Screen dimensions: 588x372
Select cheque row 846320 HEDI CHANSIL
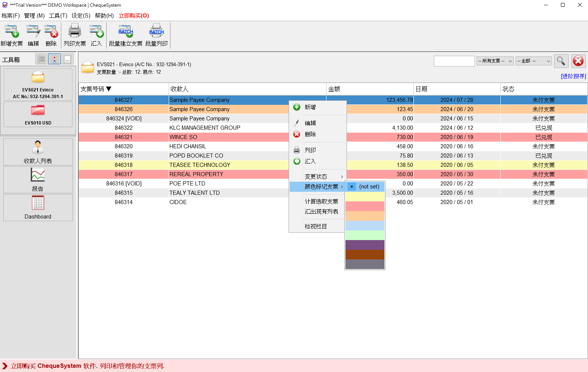pos(333,146)
